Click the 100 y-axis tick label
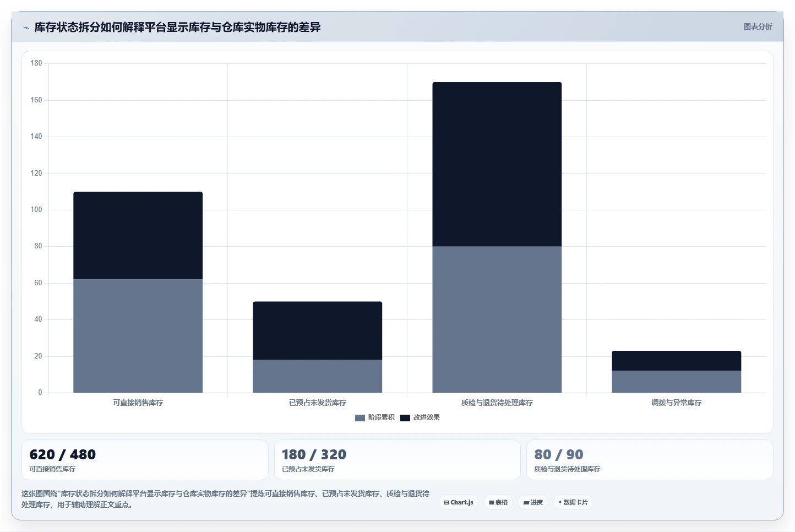This screenshot has width=795, height=532. (36, 210)
